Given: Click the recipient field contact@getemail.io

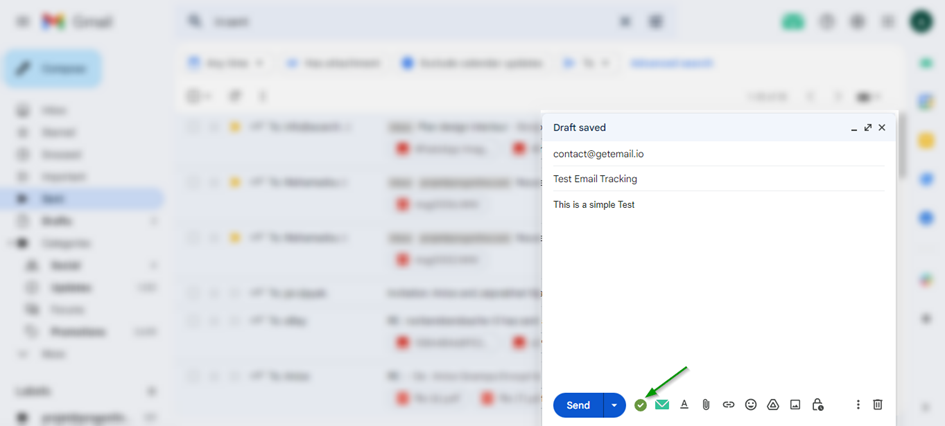Looking at the screenshot, I should tap(598, 154).
